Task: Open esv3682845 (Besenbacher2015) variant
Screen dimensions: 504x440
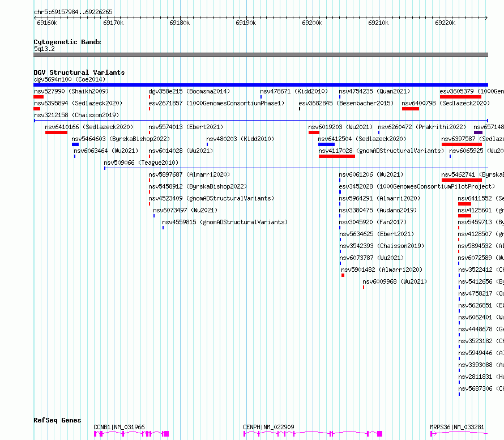Action: (346, 103)
